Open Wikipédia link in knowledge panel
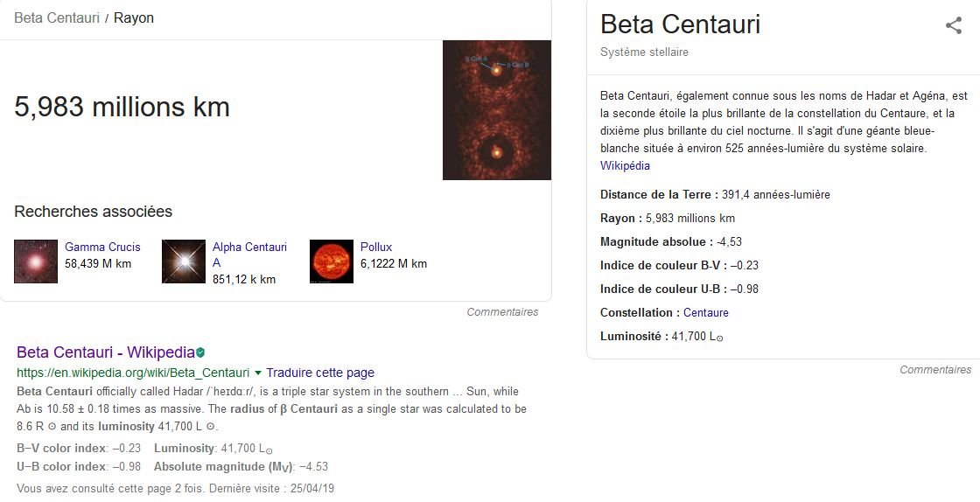This screenshot has height=502, width=980. [625, 165]
